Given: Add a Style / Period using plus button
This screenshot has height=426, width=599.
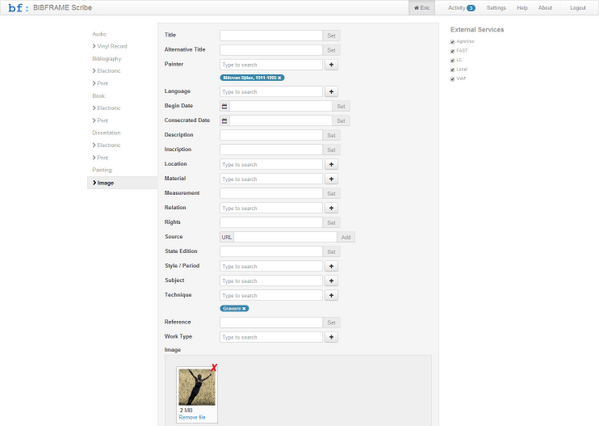Looking at the screenshot, I should [331, 266].
